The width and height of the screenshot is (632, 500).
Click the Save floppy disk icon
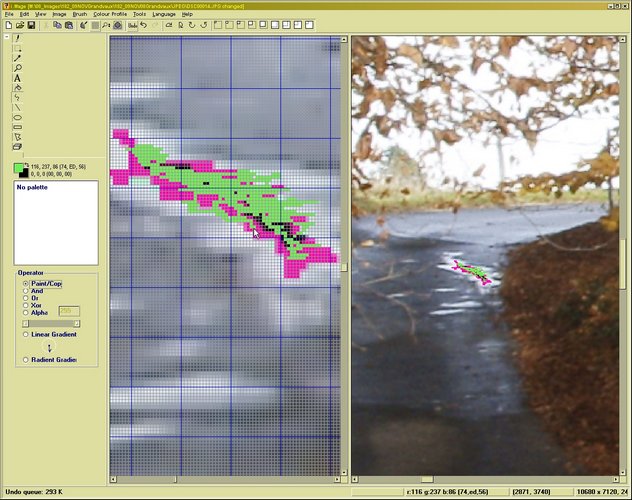30,25
